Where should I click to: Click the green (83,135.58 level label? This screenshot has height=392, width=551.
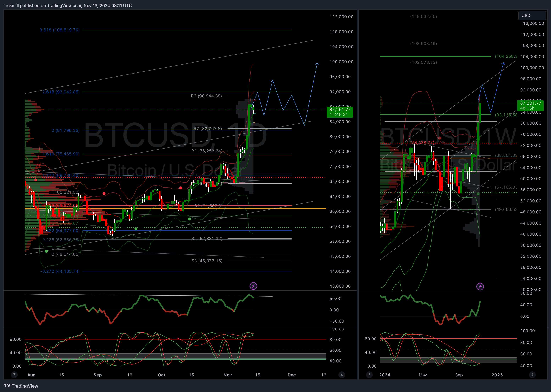click(506, 115)
